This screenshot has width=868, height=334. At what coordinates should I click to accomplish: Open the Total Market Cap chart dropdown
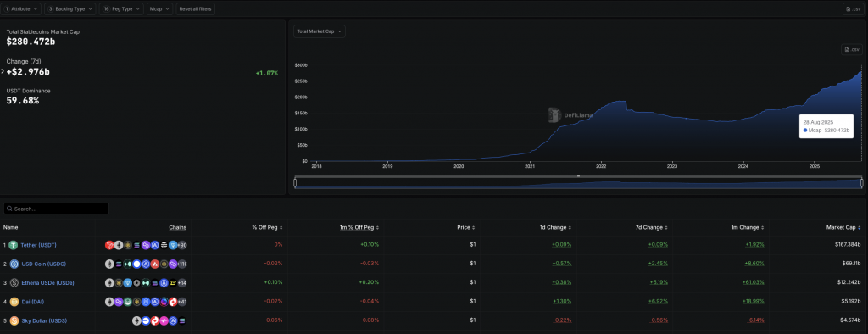point(320,31)
